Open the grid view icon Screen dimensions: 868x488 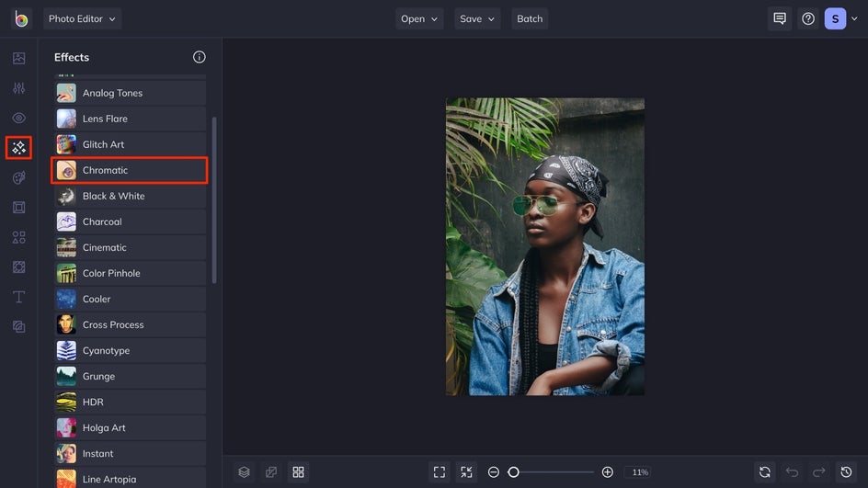pos(298,472)
